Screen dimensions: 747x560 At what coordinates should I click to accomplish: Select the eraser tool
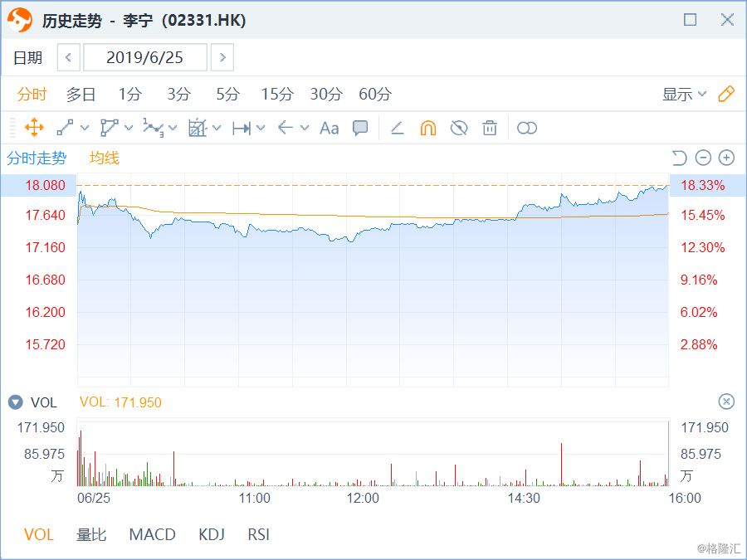click(x=398, y=128)
